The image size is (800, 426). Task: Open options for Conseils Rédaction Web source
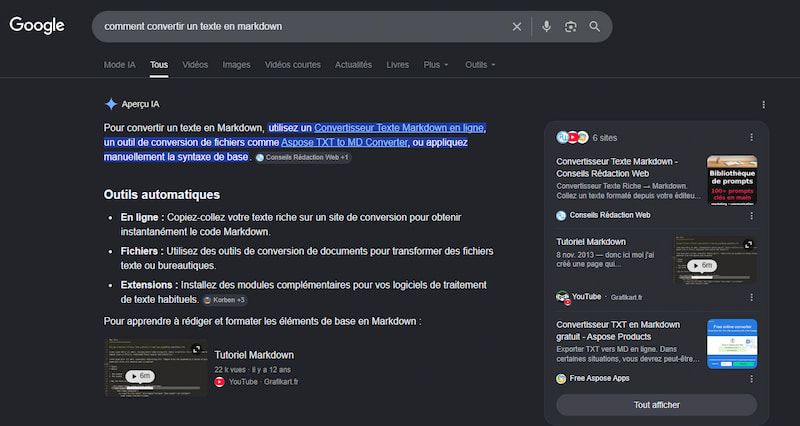pos(751,216)
